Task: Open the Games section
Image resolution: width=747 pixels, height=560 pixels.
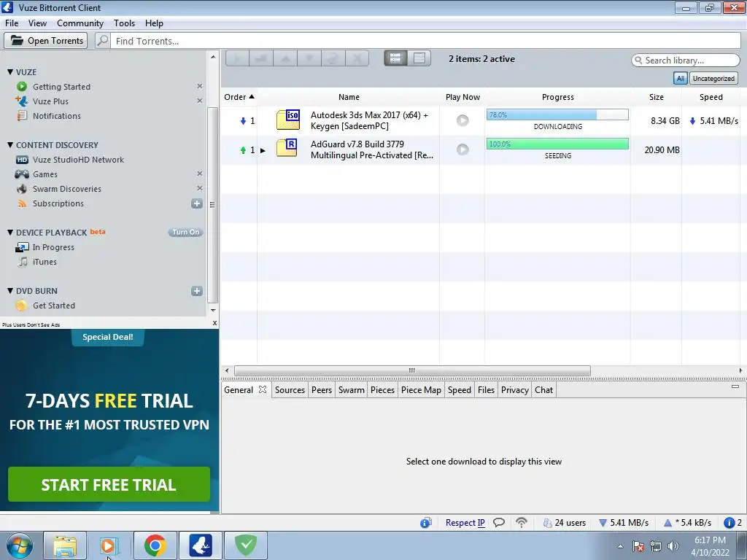Action: [x=44, y=174]
